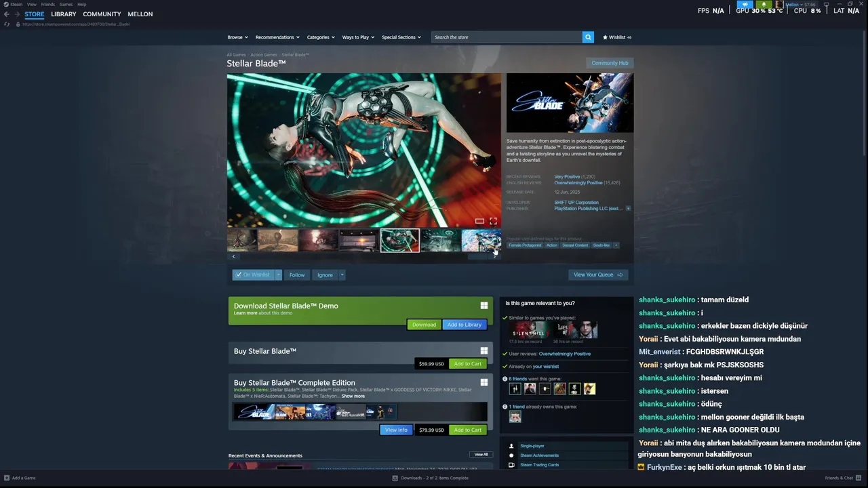Open the Categories dropdown
The width and height of the screenshot is (868, 488).
tap(321, 37)
